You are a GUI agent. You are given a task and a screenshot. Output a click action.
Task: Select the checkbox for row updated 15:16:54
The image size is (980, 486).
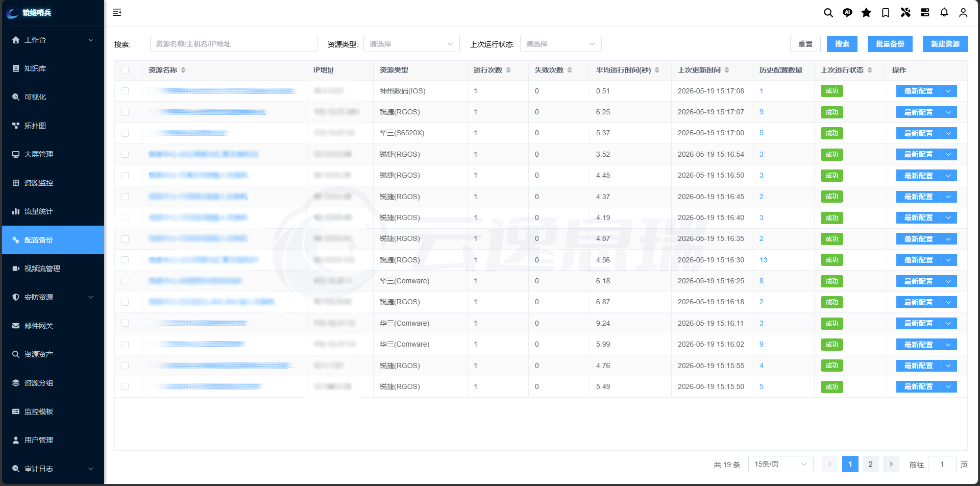pyautogui.click(x=125, y=154)
